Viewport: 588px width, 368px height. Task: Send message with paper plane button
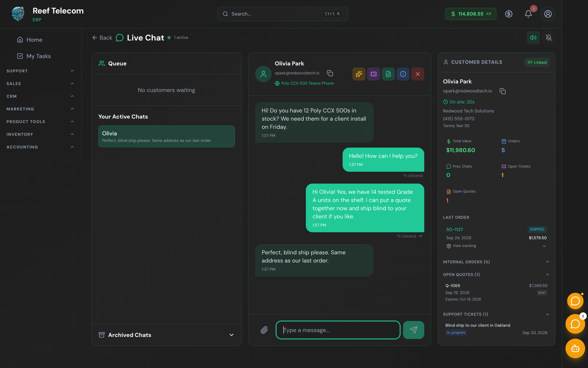point(413,330)
